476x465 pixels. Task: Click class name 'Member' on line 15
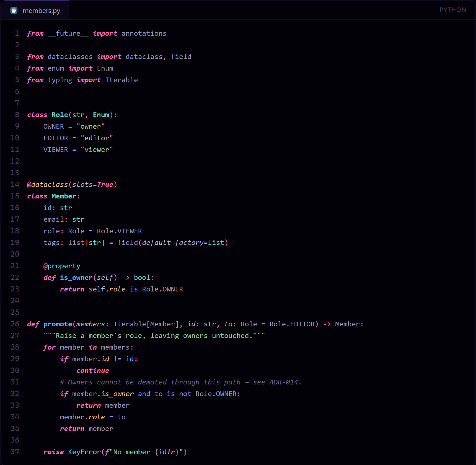(x=64, y=196)
